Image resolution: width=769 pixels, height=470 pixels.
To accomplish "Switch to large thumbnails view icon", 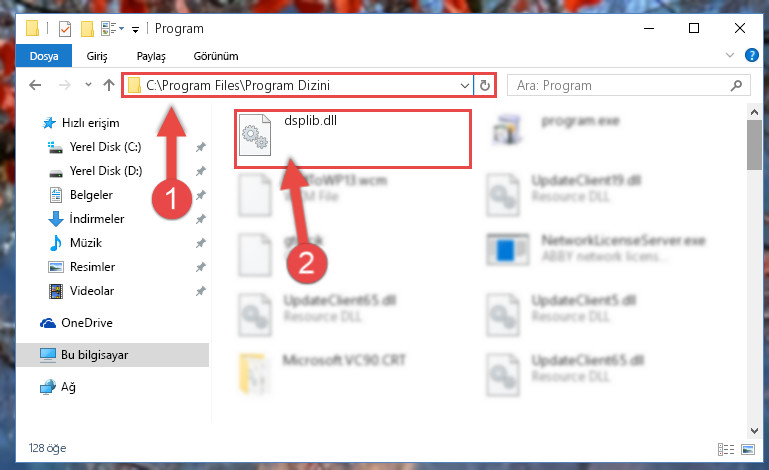I will pos(748,449).
